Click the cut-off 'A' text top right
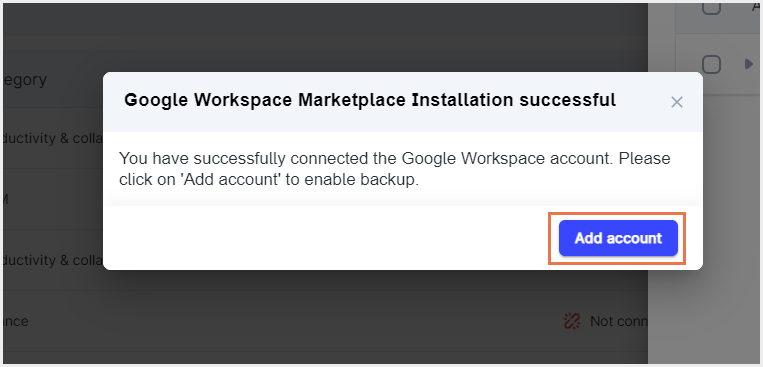 757,6
